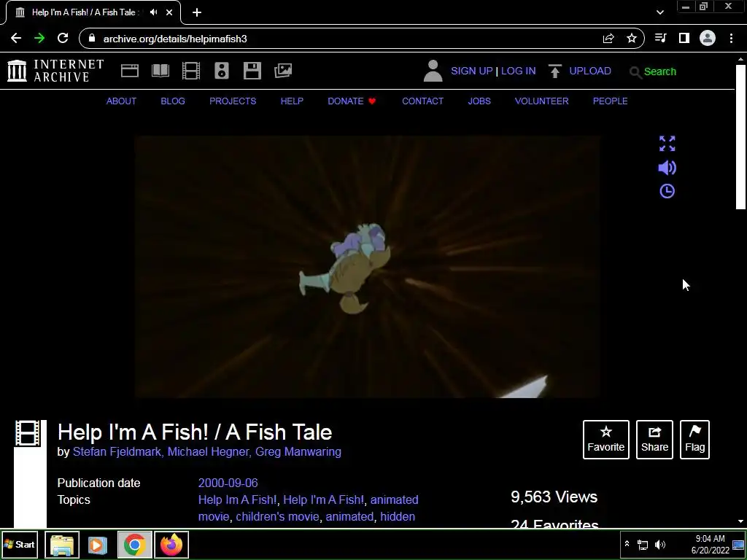This screenshot has width=747, height=560.
Task: Click the video player frame
Action: (x=367, y=267)
